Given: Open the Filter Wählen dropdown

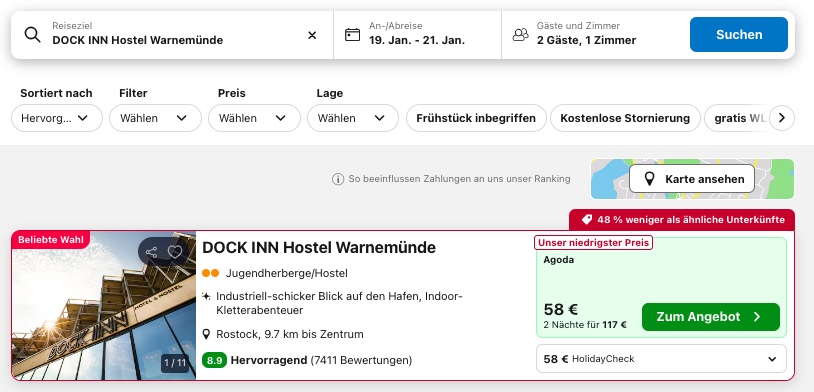Looking at the screenshot, I should (x=155, y=118).
